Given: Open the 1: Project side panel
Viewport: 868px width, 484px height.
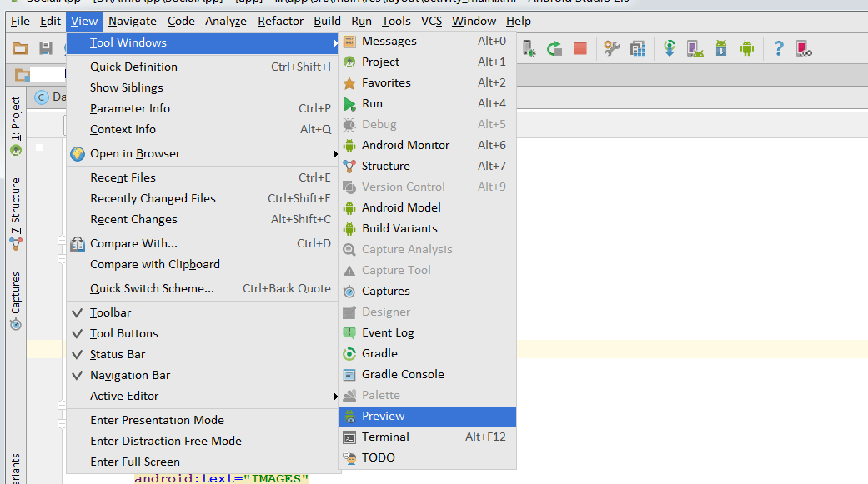Looking at the screenshot, I should pos(16,126).
